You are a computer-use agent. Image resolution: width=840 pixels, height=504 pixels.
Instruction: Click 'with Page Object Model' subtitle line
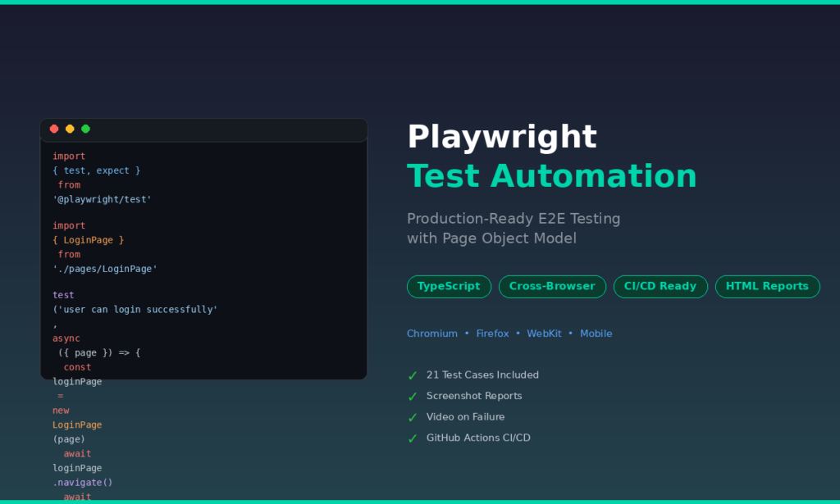(492, 238)
